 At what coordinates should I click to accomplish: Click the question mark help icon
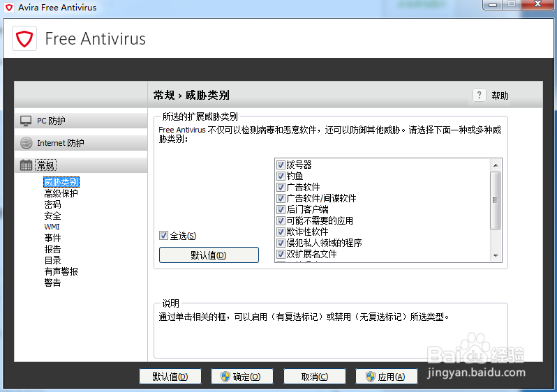point(480,95)
